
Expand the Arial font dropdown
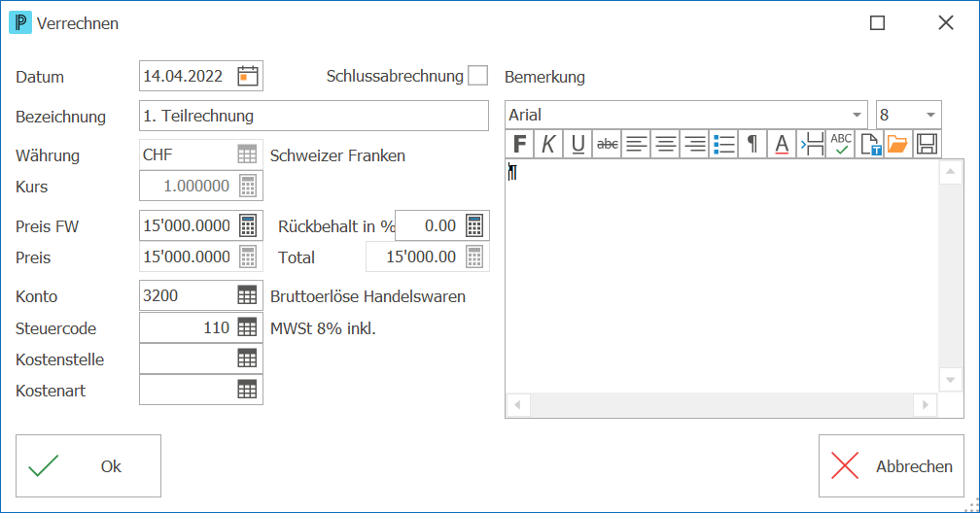[857, 115]
